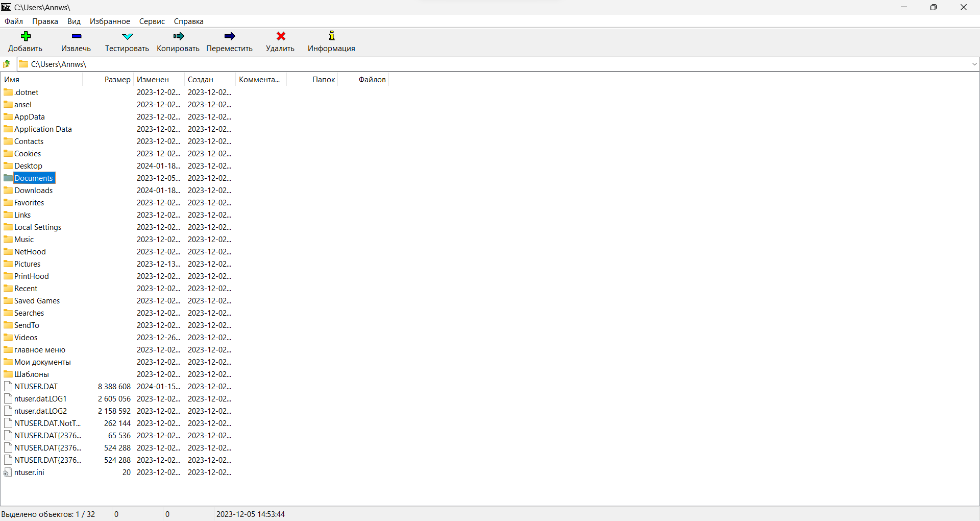The image size is (980, 521).
Task: Click the Move blue arrow icon
Action: (230, 36)
